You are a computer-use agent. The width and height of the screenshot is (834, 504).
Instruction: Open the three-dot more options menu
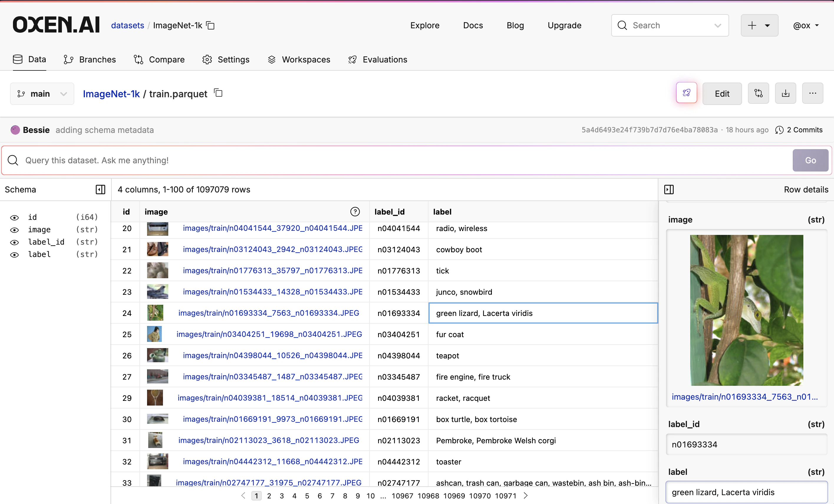[812, 93]
